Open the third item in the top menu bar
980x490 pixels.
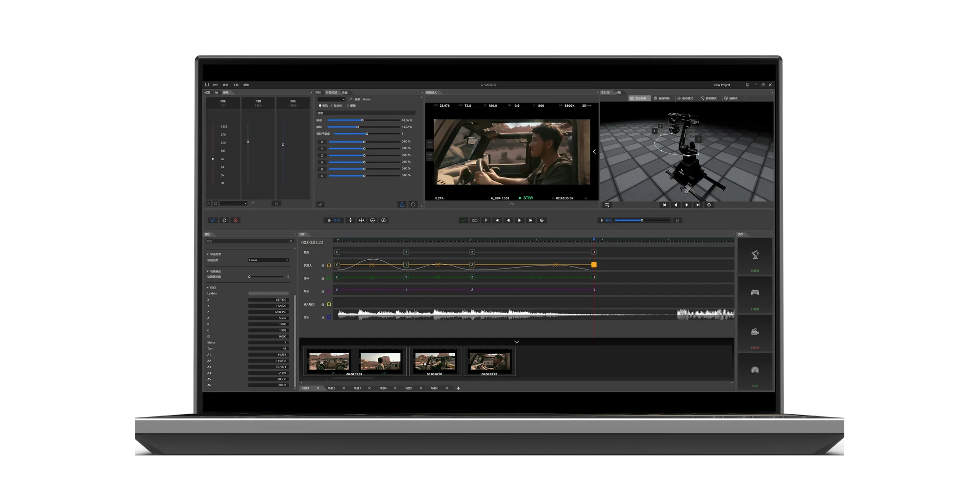(x=236, y=85)
